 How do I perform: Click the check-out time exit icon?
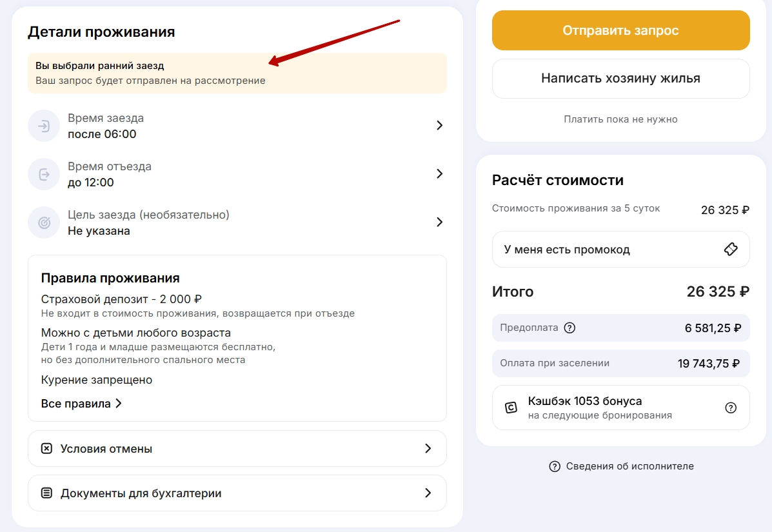point(44,174)
